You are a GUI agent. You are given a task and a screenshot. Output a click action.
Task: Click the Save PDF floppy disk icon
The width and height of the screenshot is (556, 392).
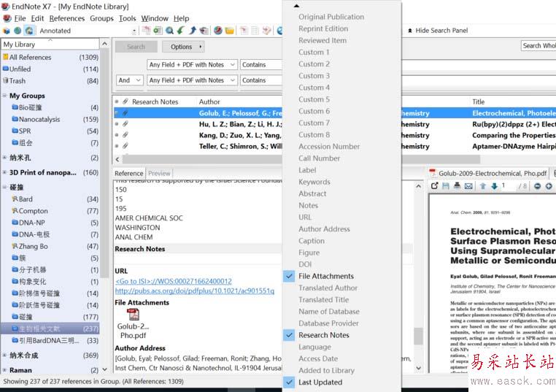pyautogui.click(x=446, y=186)
